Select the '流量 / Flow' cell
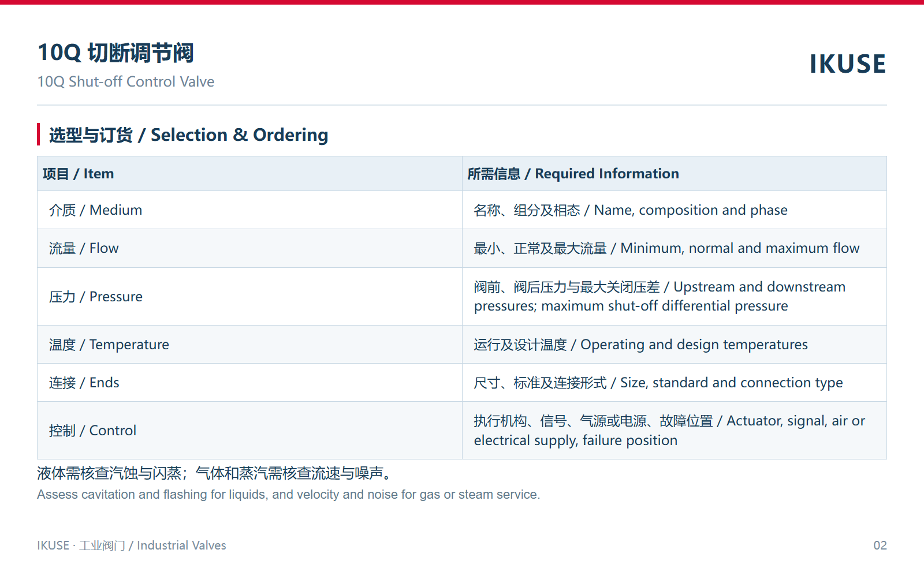Image resolution: width=924 pixels, height=568 pixels. 249,248
